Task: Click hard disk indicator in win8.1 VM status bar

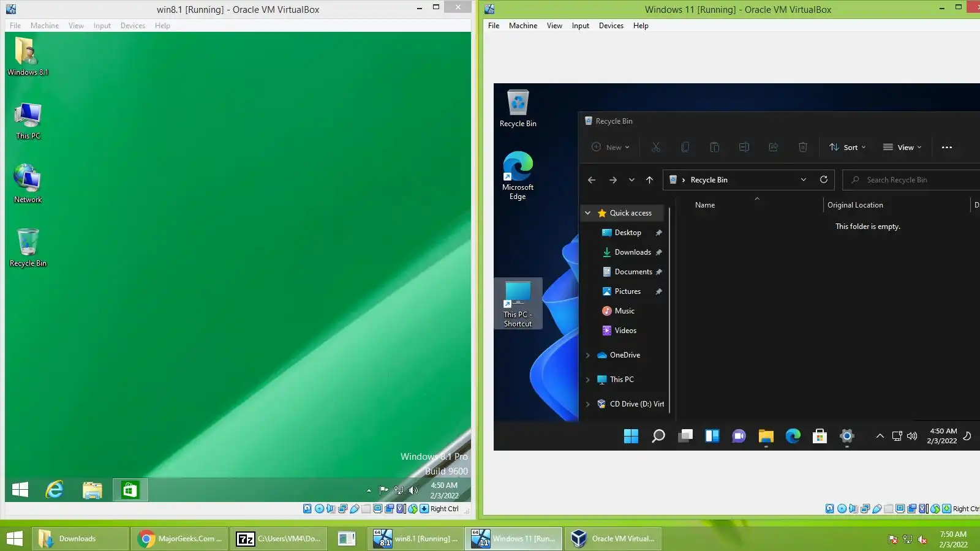Action: pyautogui.click(x=307, y=509)
